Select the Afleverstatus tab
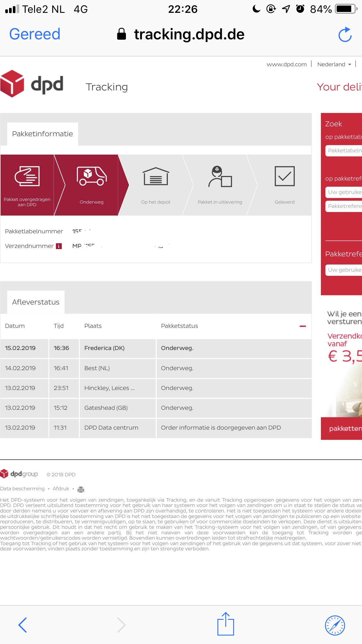The height and width of the screenshot is (644, 362). point(36,302)
